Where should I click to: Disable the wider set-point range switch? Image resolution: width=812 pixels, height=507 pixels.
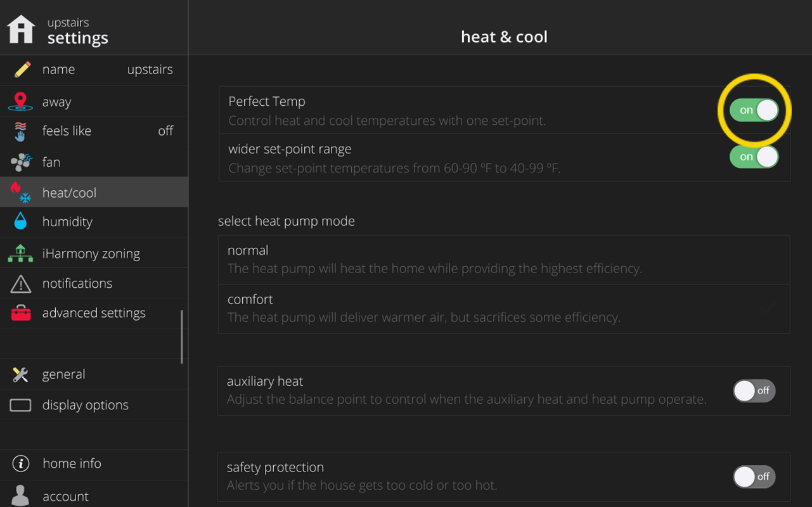pyautogui.click(x=754, y=157)
